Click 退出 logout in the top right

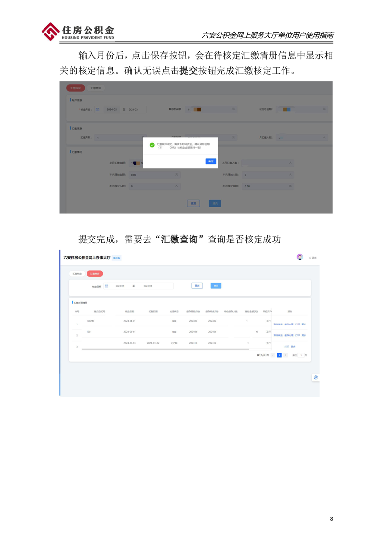coord(313,258)
